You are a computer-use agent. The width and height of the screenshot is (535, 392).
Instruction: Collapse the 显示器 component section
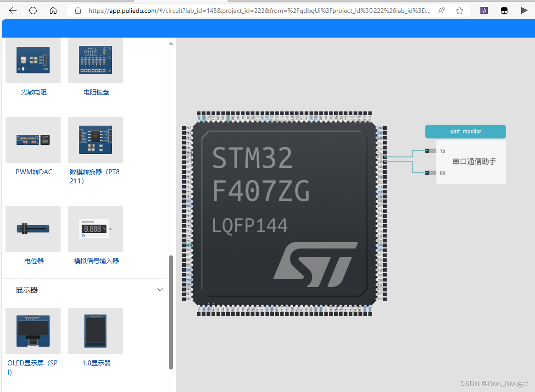point(160,290)
